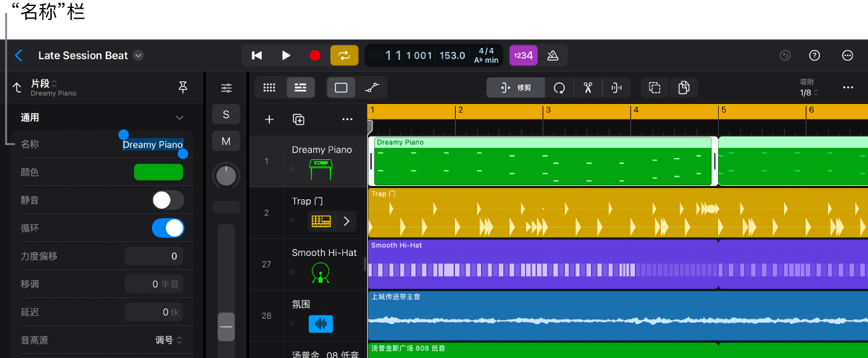Click the tempo value 153.0
Image resolution: width=868 pixels, height=358 pixels.
click(452, 55)
